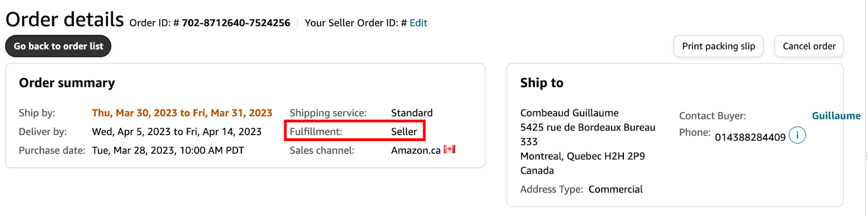Image resolution: width=868 pixels, height=217 pixels.
Task: Click the buyer phone number 014388284409
Action: 750,137
